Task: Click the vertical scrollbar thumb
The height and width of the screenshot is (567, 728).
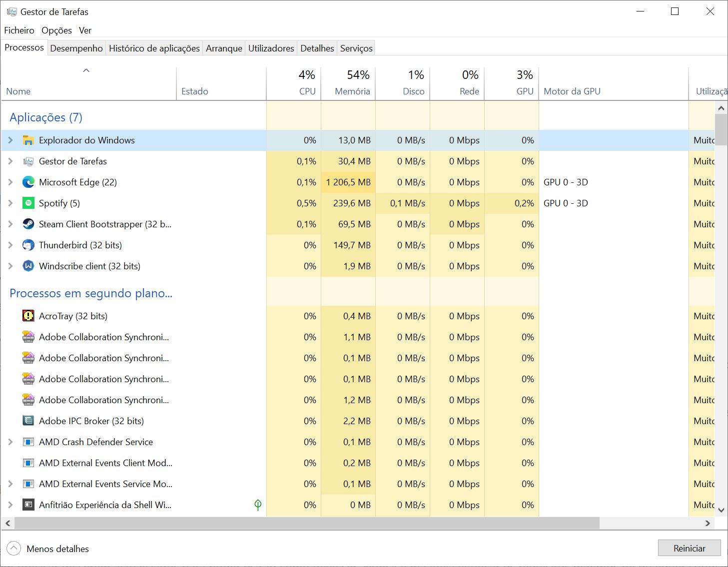Action: coord(721,130)
